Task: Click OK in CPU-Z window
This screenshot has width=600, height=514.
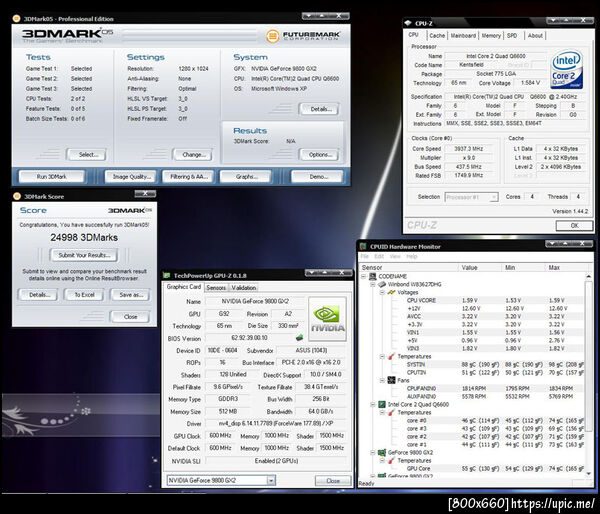Action: [574, 226]
